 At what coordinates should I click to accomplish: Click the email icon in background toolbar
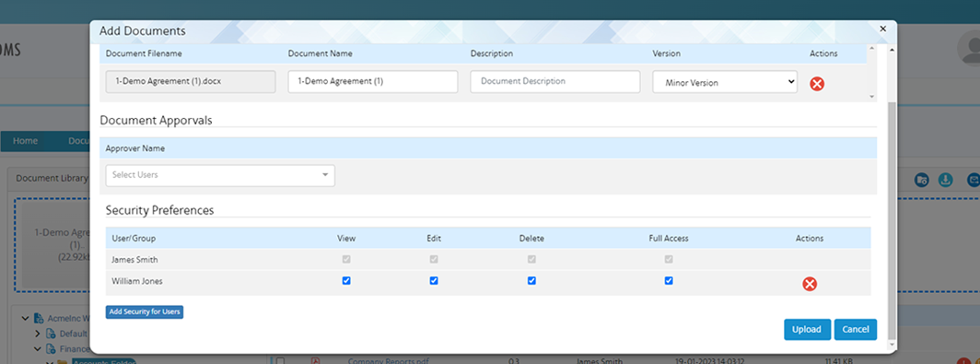(973, 180)
